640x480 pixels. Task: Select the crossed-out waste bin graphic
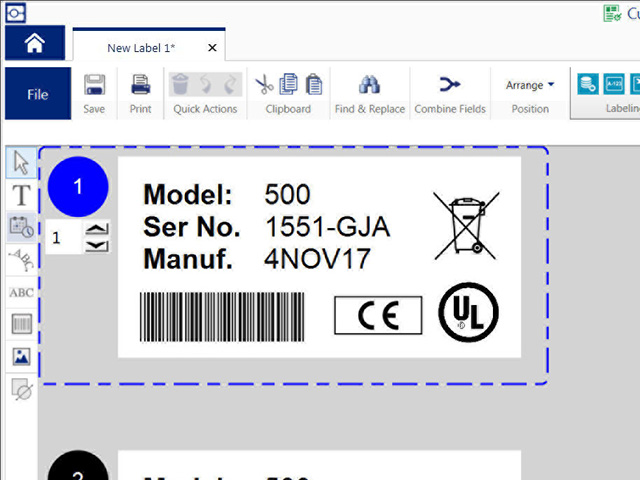tap(467, 226)
